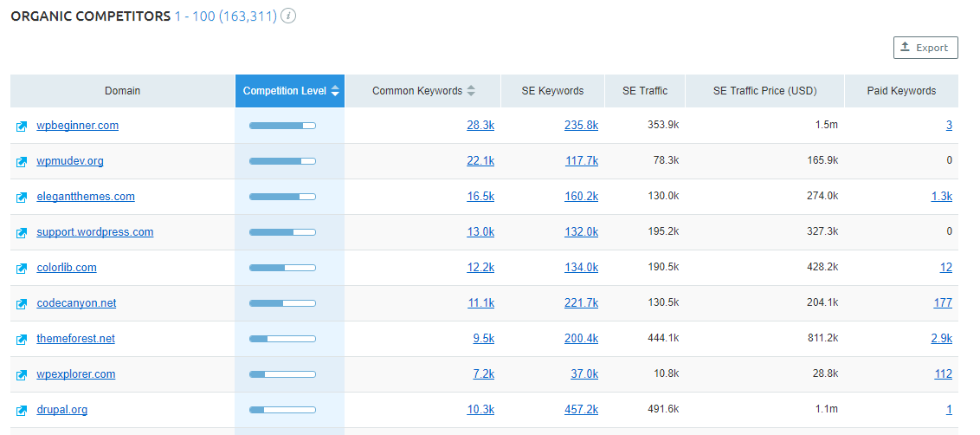This screenshot has width=980, height=435.
Task: Open external link icon for codecanyon.net
Action: click(22, 304)
